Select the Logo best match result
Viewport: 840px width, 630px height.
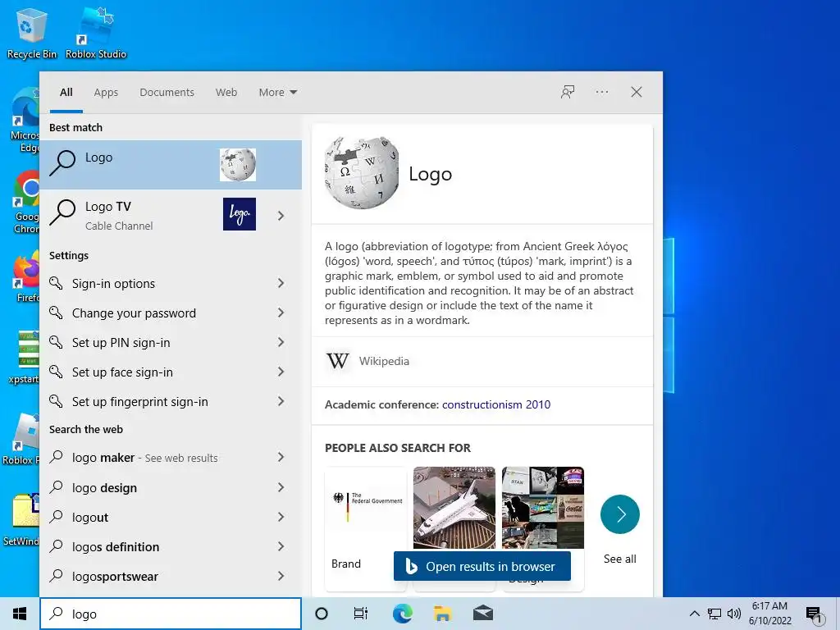171,164
